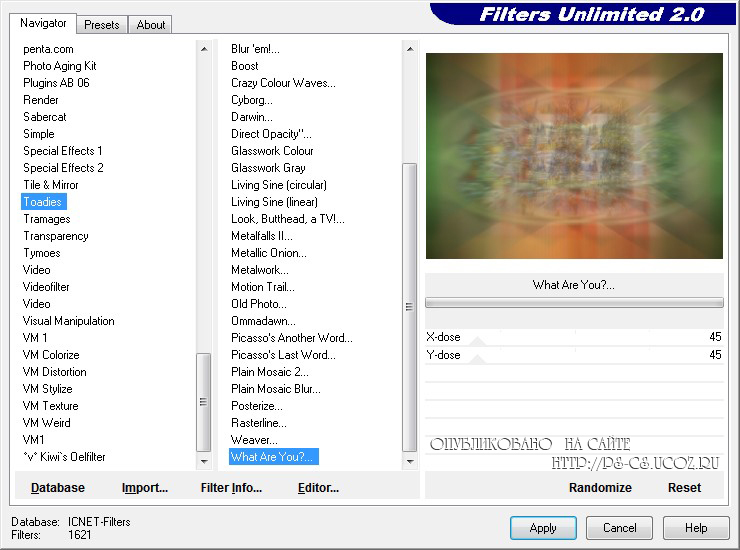
Task: Pick VM Stylize category
Action: click(x=48, y=389)
